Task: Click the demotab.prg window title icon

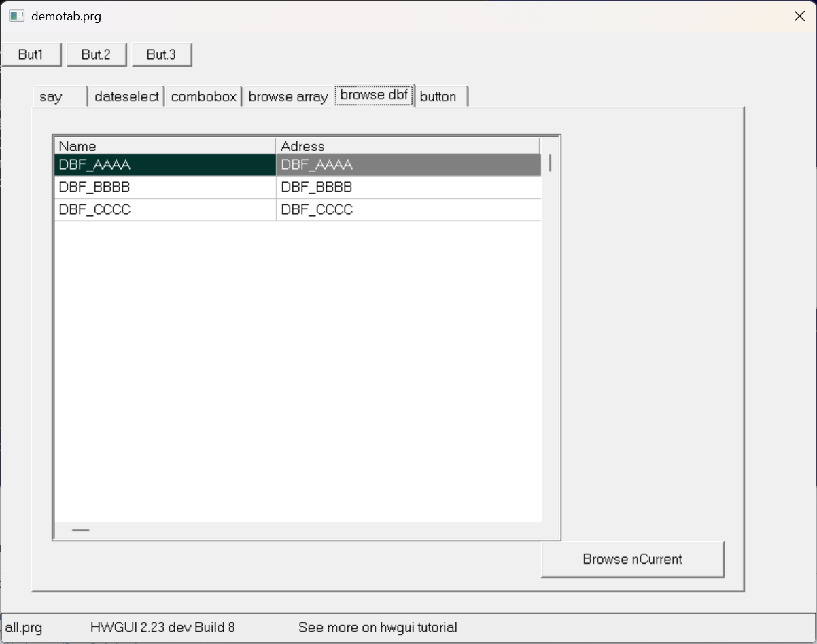Action: tap(17, 16)
